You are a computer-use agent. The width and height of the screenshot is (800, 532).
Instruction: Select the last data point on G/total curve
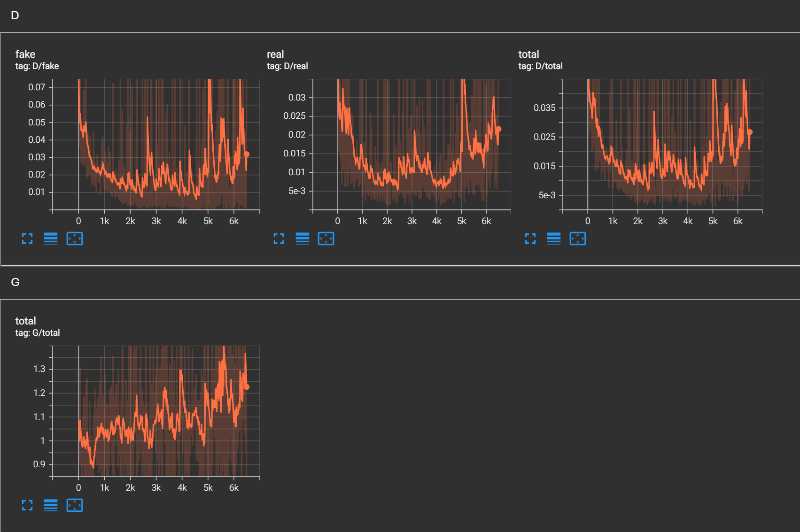247,387
